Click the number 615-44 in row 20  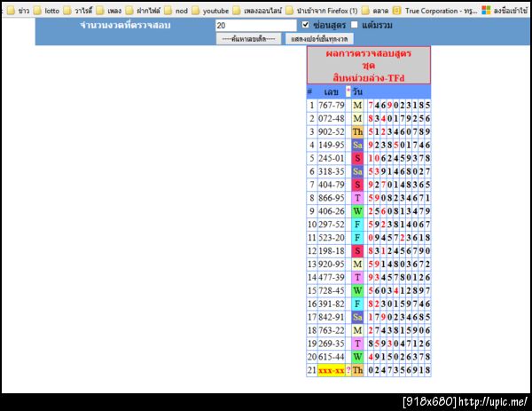coord(332,357)
